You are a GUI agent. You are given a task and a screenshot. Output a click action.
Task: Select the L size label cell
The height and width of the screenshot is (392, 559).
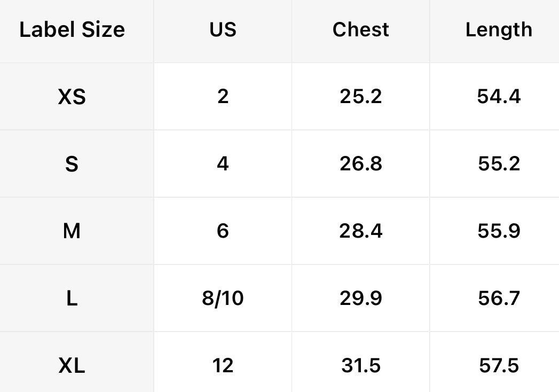pyautogui.click(x=72, y=298)
